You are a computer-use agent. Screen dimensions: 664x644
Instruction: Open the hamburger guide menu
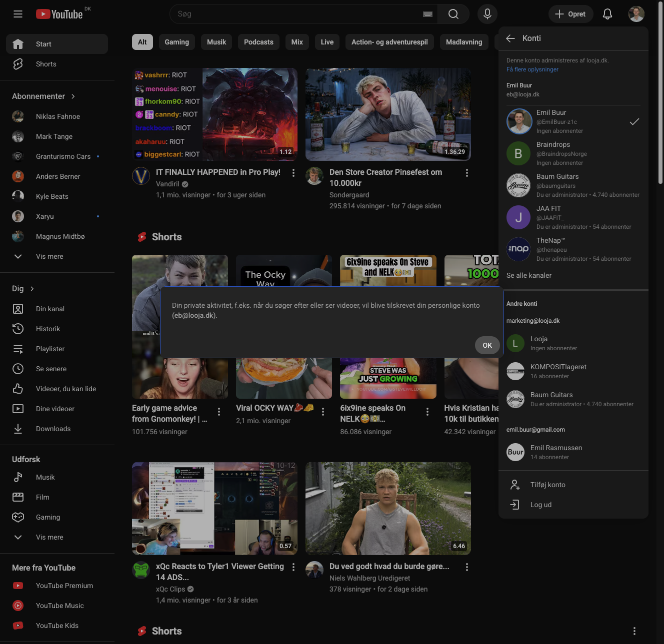[x=18, y=14]
